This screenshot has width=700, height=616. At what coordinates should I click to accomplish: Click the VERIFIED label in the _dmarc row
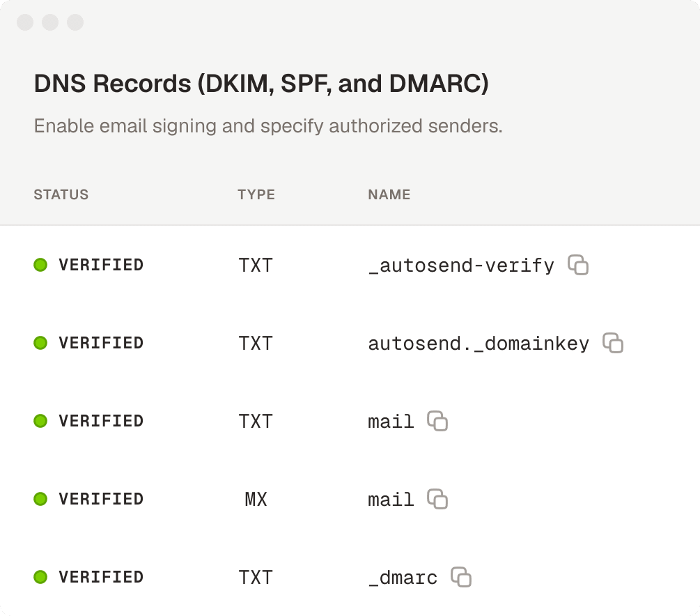pos(101,577)
